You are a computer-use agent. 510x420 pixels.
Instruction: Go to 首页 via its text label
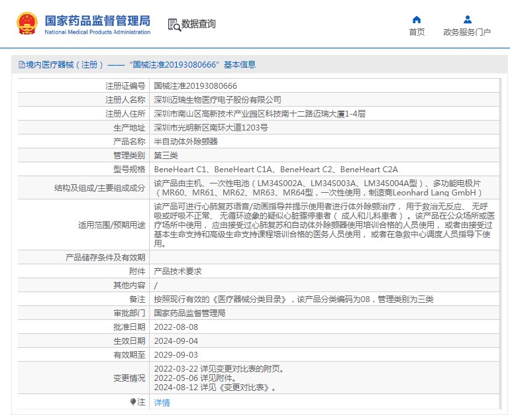pos(417,32)
